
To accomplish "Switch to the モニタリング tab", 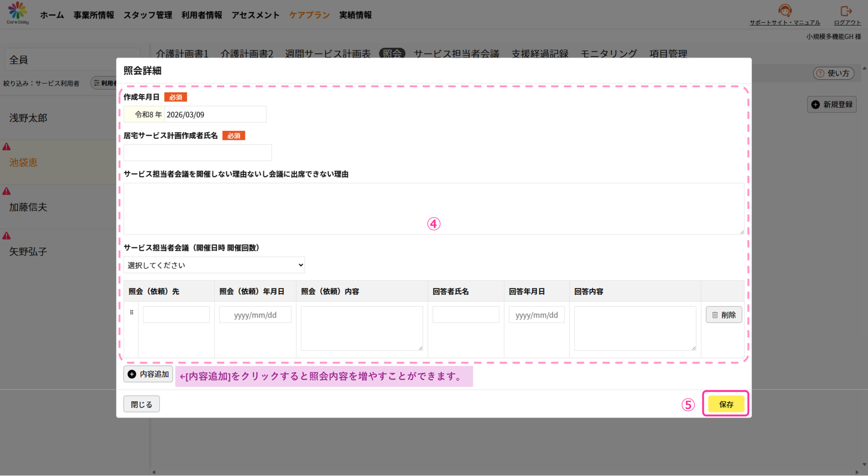I will coord(609,54).
